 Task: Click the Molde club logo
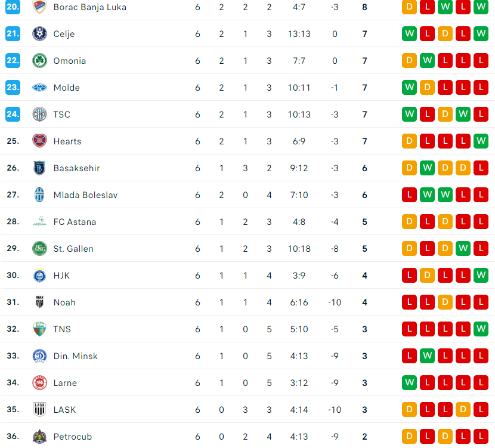[39, 88]
